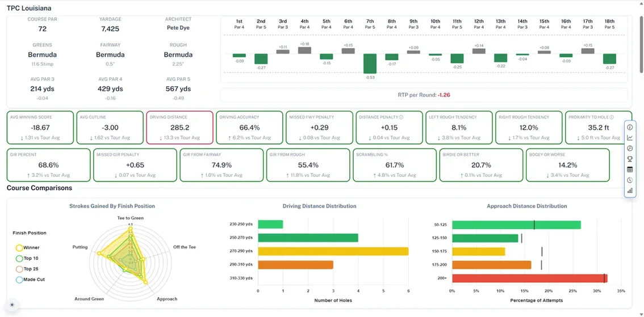Click the Avg Winning Score card
Screen dimensions: 644x317
pos(40,128)
